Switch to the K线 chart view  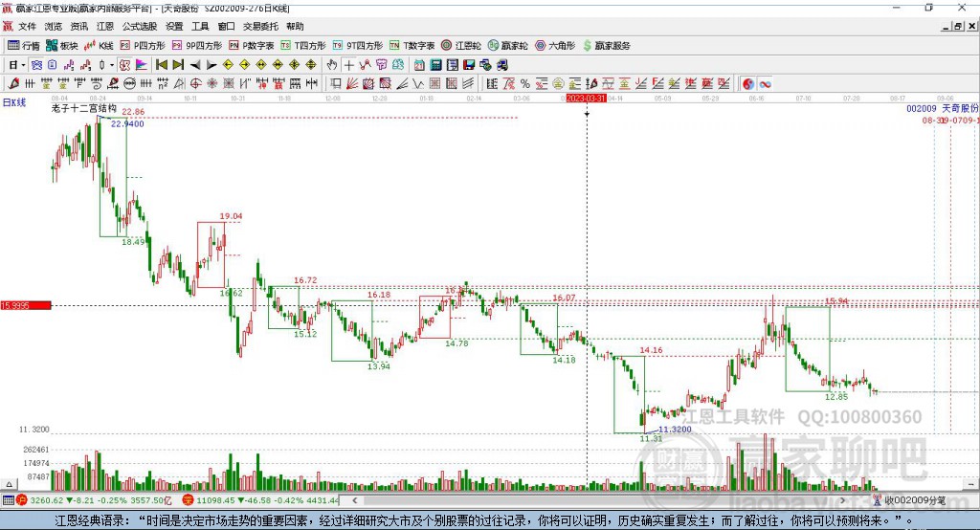(x=99, y=46)
